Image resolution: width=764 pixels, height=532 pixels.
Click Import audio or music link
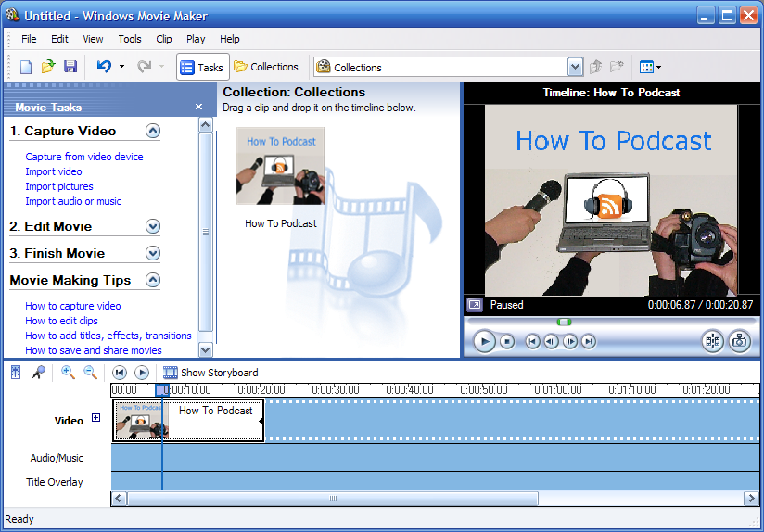coord(73,201)
